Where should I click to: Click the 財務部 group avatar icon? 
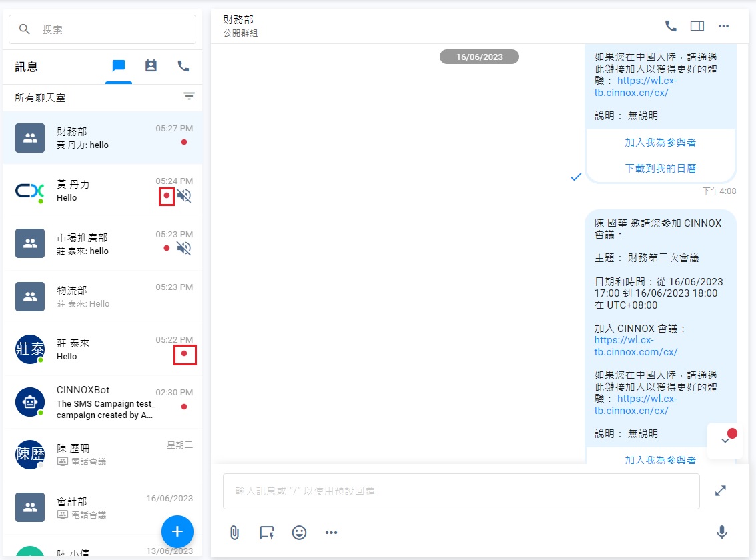30,138
